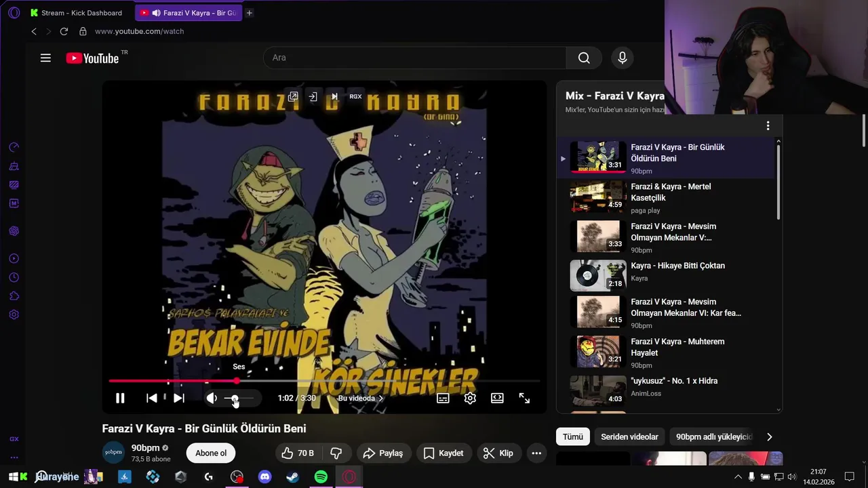Open GX Control speedometer in sidebar

click(x=14, y=147)
